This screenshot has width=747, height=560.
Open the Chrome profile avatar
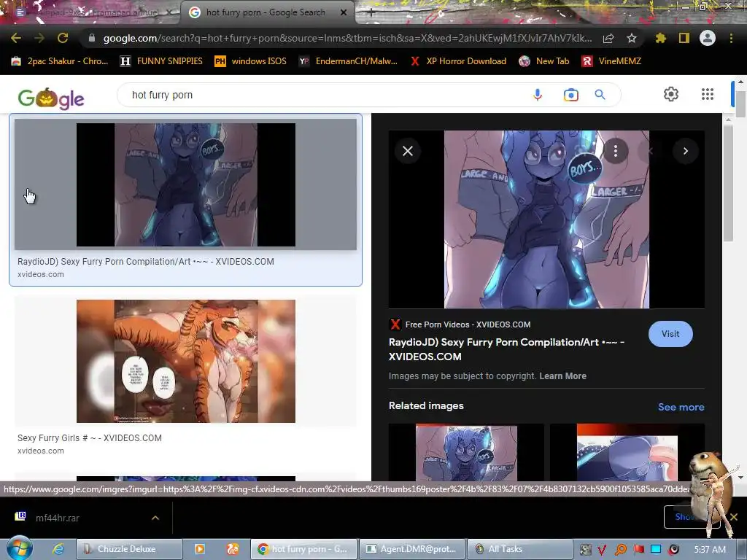point(708,38)
